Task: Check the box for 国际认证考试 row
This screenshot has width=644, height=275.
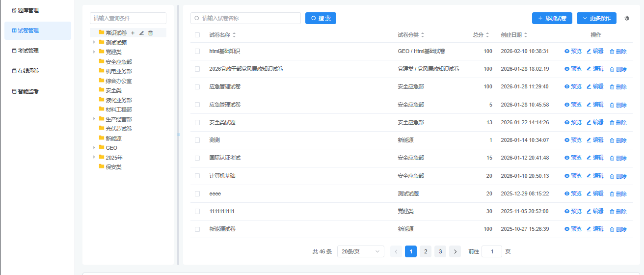Action: pos(197,158)
